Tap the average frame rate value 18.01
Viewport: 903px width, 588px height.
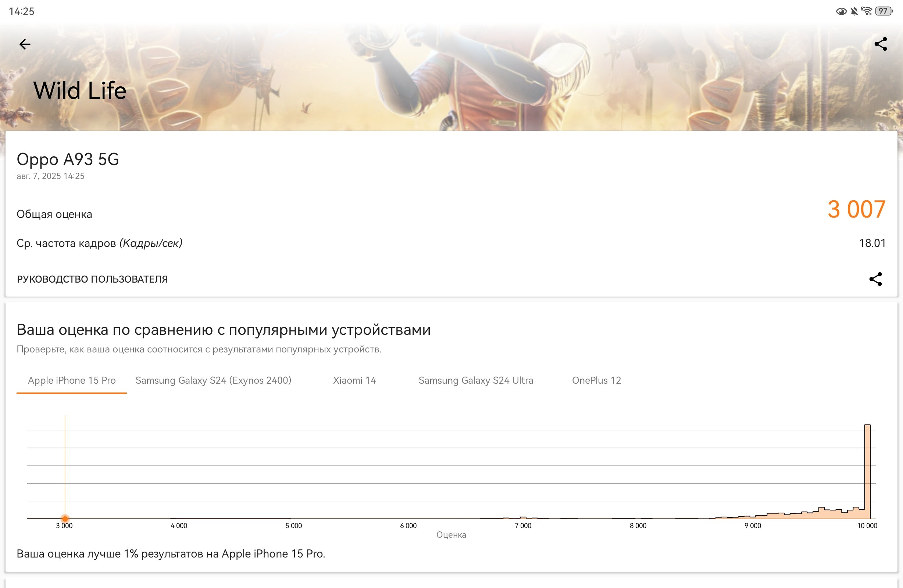tap(872, 243)
